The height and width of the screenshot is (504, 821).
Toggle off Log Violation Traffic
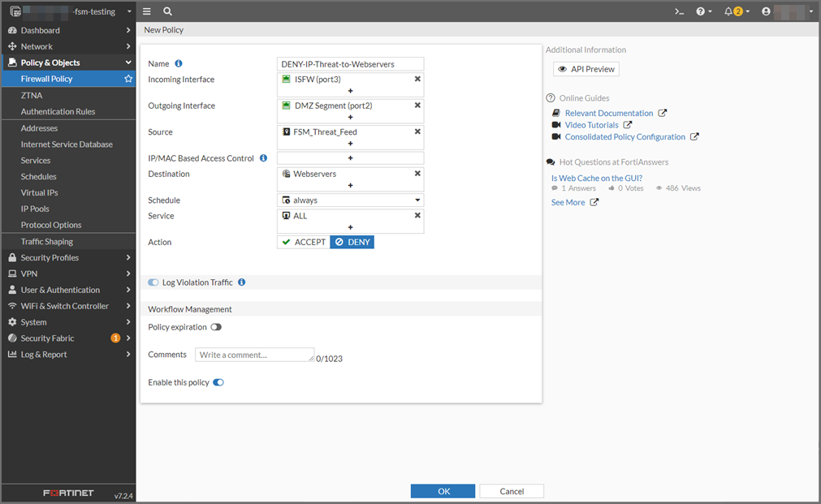coord(153,282)
